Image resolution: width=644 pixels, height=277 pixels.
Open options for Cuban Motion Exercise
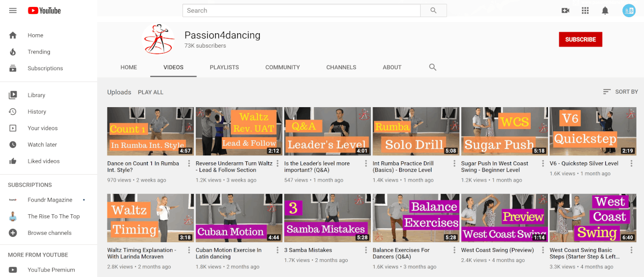tap(277, 251)
